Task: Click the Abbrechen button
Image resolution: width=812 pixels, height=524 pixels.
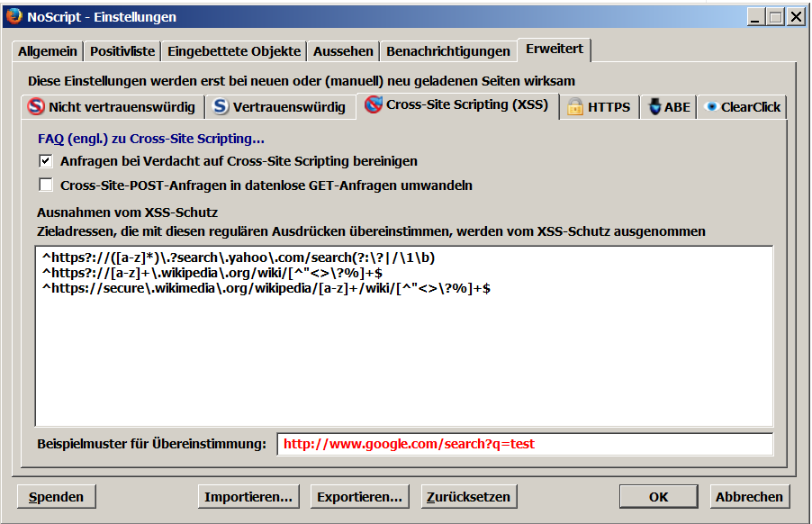Action: 749,497
